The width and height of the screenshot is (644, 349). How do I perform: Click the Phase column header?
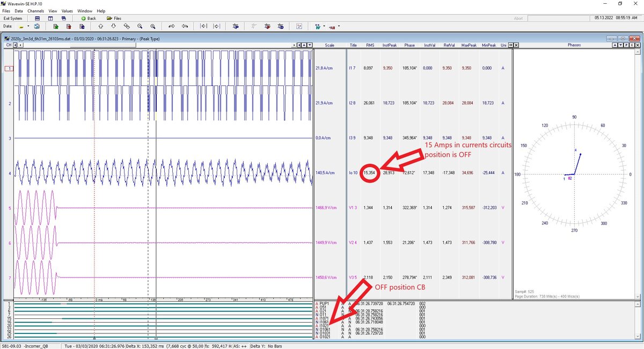(x=409, y=46)
